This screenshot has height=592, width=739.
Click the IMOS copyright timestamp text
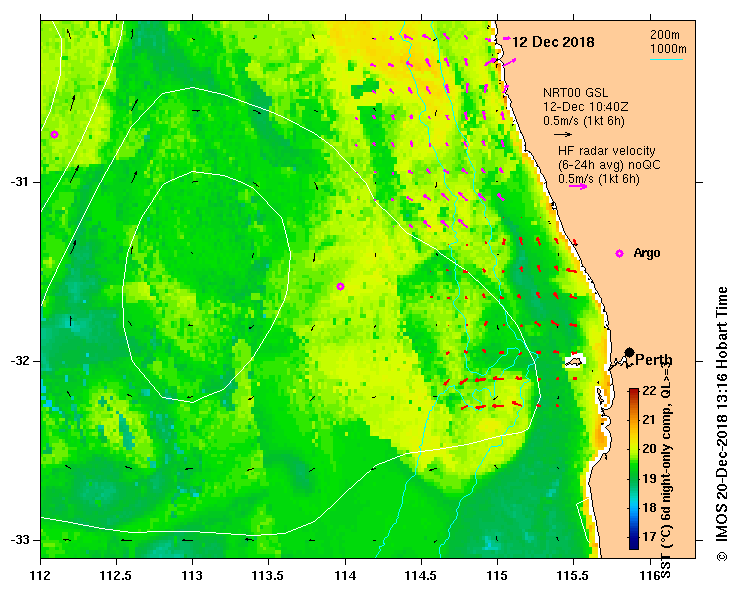click(x=722, y=423)
